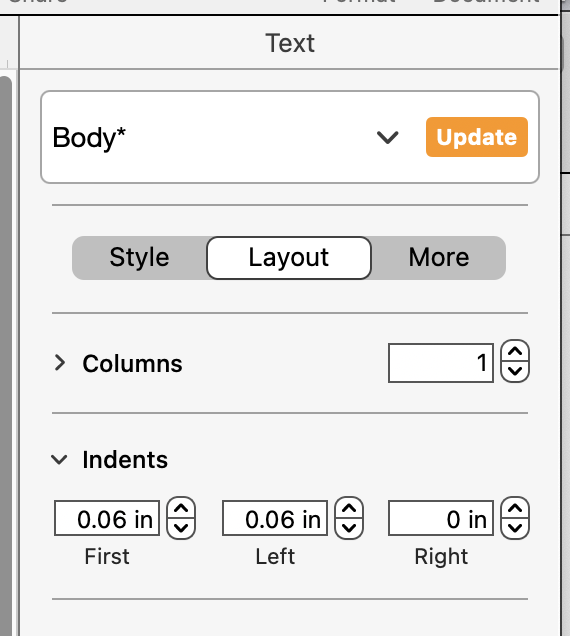
Task: Increase First indent with up arrow
Action: tap(181, 508)
